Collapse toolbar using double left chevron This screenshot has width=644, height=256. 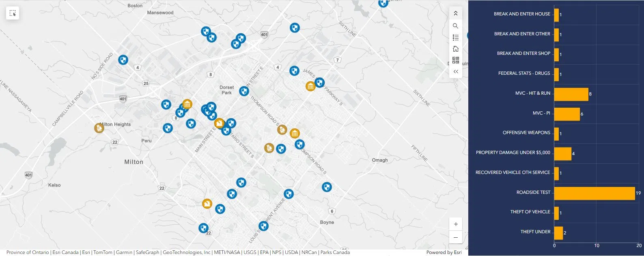pos(455,72)
